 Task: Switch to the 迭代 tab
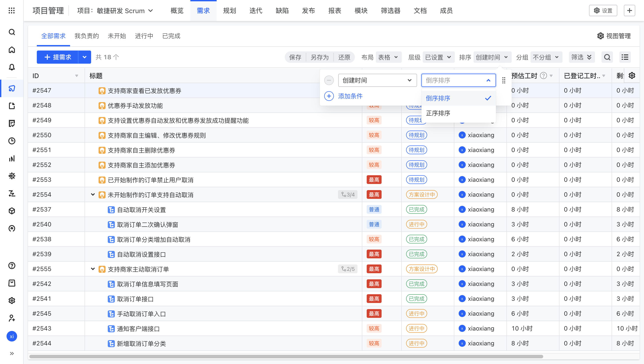coord(256,11)
